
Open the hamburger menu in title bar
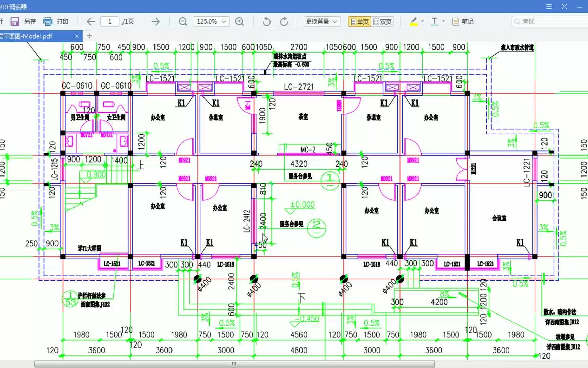pos(549,6)
